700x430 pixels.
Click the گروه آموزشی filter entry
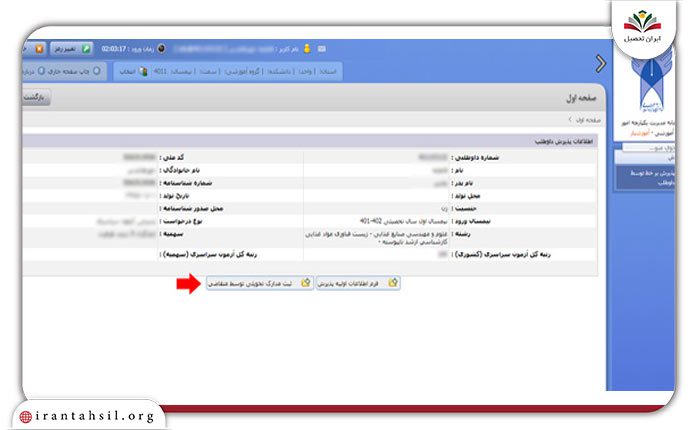tap(244, 71)
